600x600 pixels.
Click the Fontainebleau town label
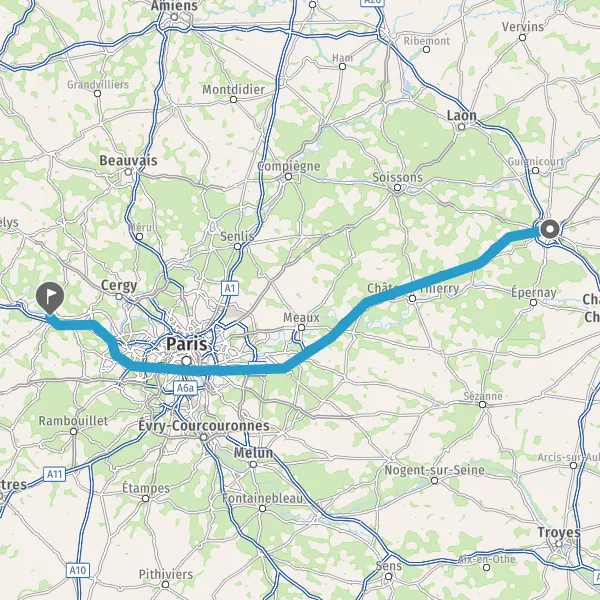(x=263, y=498)
